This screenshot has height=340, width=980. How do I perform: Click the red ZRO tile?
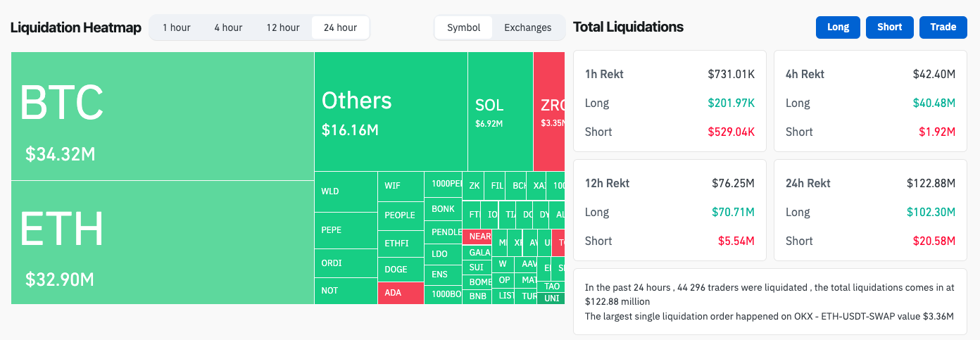[x=549, y=111]
